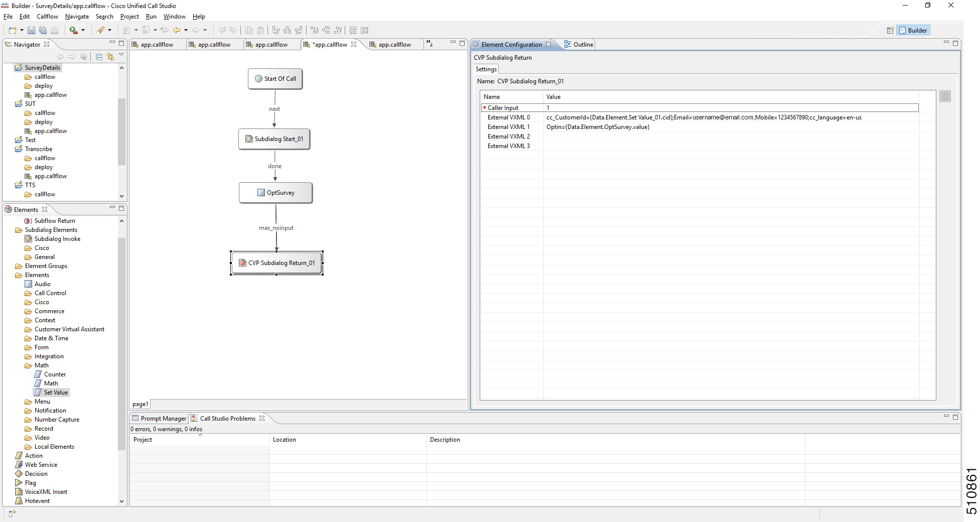980x522 pixels.
Task: Open dropdown arrow next to Run icon
Action: point(83,30)
